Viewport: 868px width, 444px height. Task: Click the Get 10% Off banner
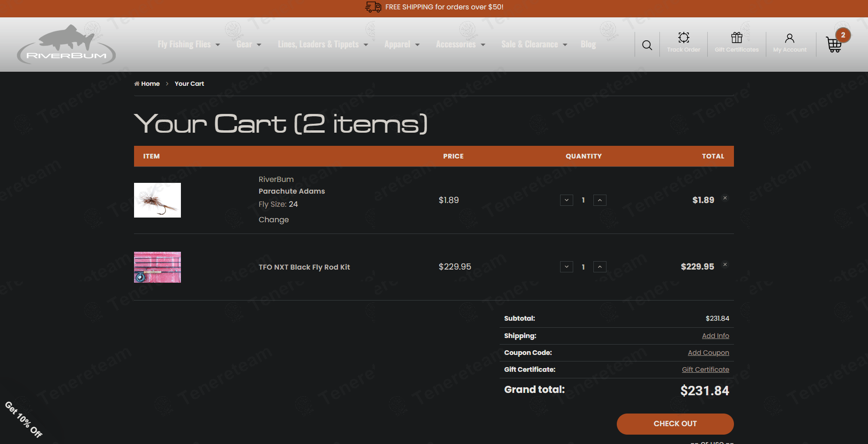pyautogui.click(x=23, y=419)
